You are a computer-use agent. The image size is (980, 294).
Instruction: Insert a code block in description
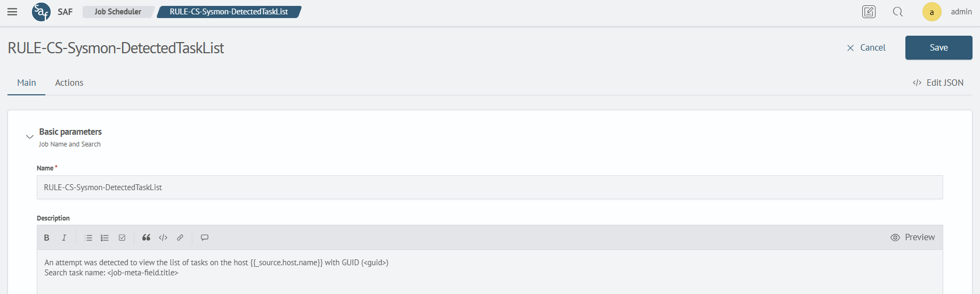point(163,238)
